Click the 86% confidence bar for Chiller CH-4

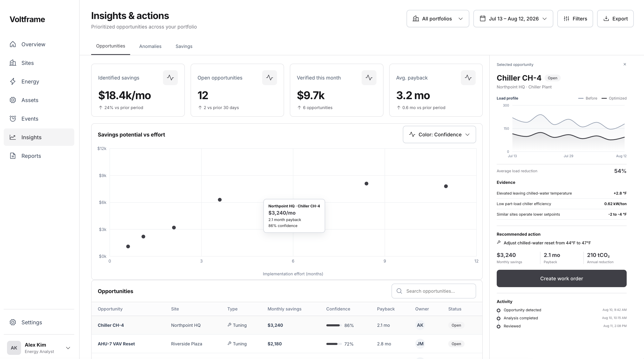pyautogui.click(x=334, y=325)
